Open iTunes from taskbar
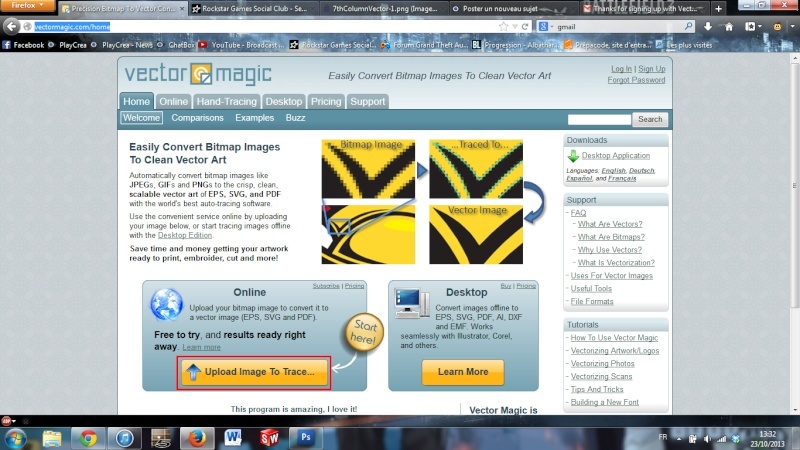 point(124,438)
